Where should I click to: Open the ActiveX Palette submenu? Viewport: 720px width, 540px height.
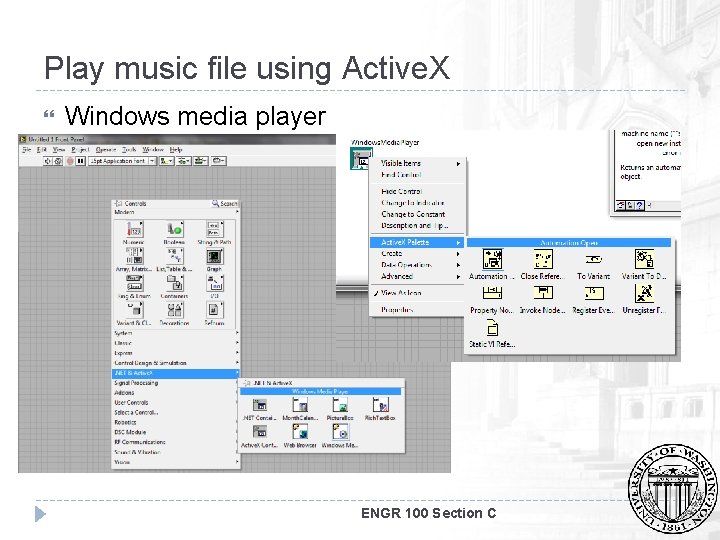(417, 242)
